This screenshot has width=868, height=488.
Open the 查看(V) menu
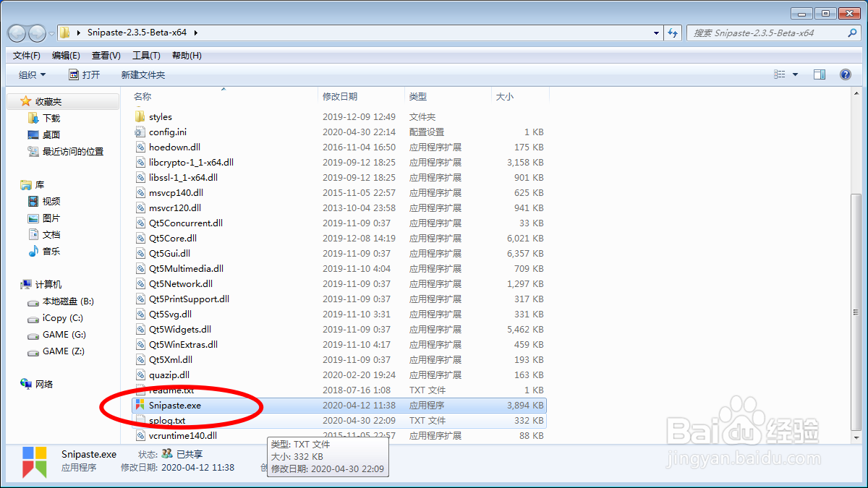[106, 55]
